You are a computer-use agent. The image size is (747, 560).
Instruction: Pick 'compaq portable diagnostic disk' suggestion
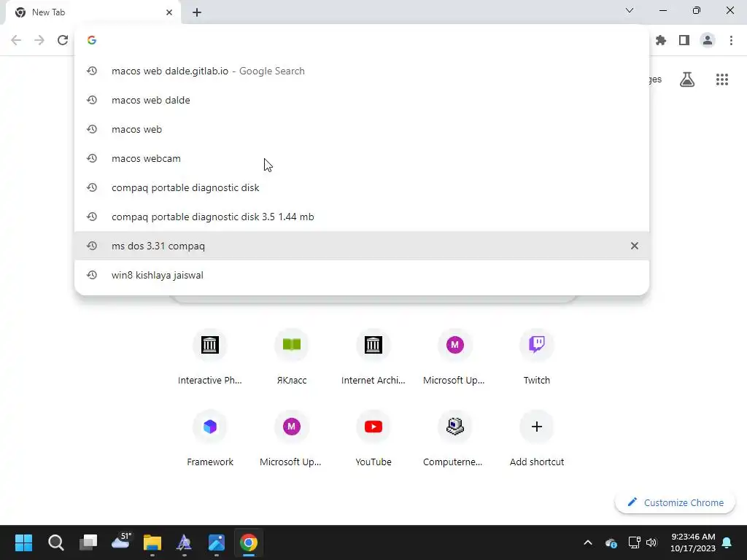pos(362,187)
